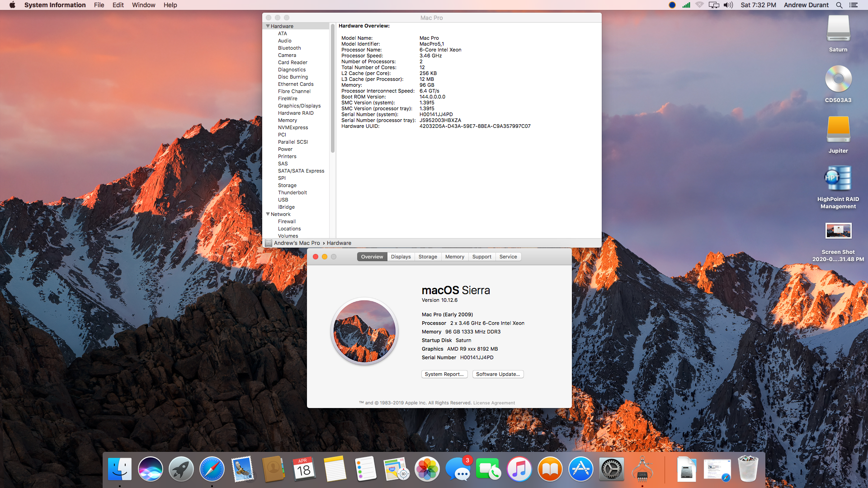Image resolution: width=868 pixels, height=488 pixels.
Task: Collapse the Hardware section in sidebar
Action: [x=268, y=26]
